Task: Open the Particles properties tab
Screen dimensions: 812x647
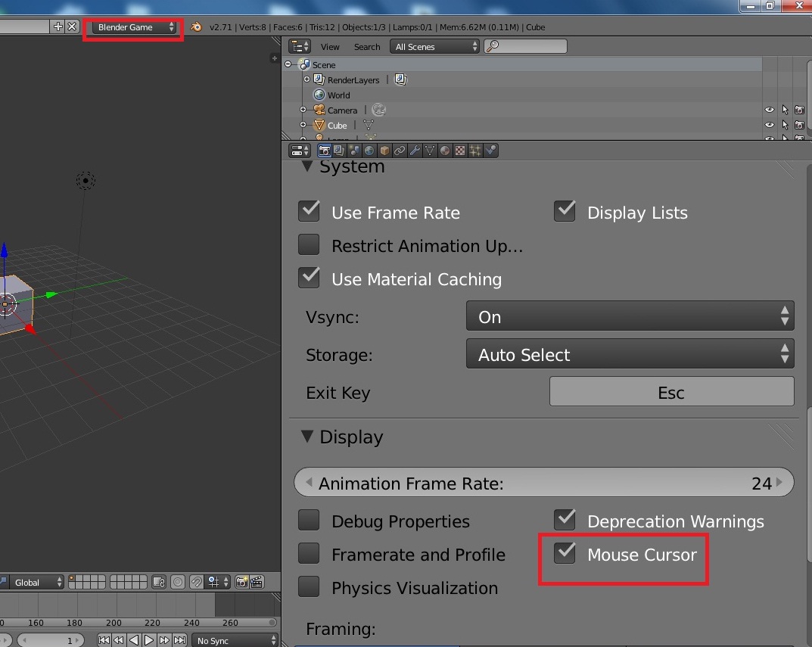Action: (475, 151)
